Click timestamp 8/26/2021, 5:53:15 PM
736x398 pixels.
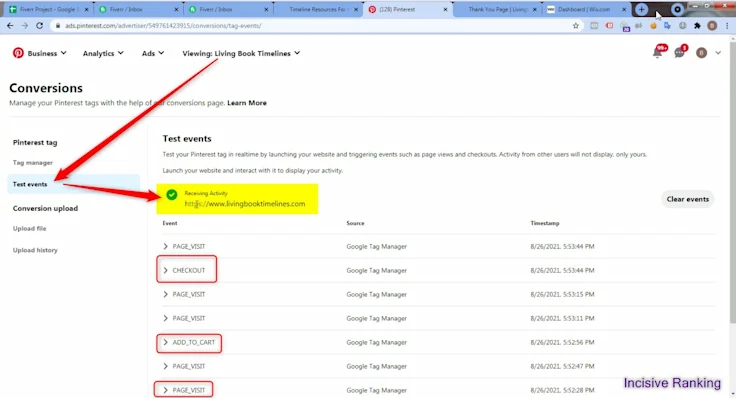pos(562,294)
